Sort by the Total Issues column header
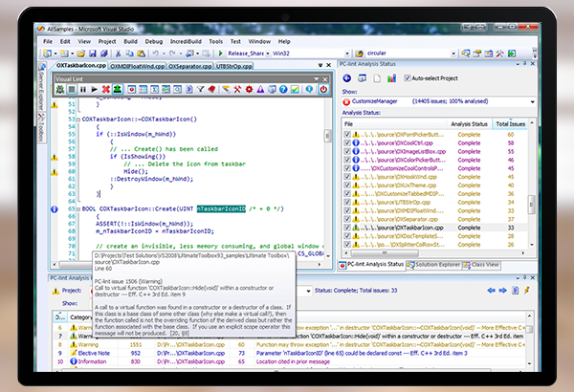This screenshot has height=392, width=574. 510,124
